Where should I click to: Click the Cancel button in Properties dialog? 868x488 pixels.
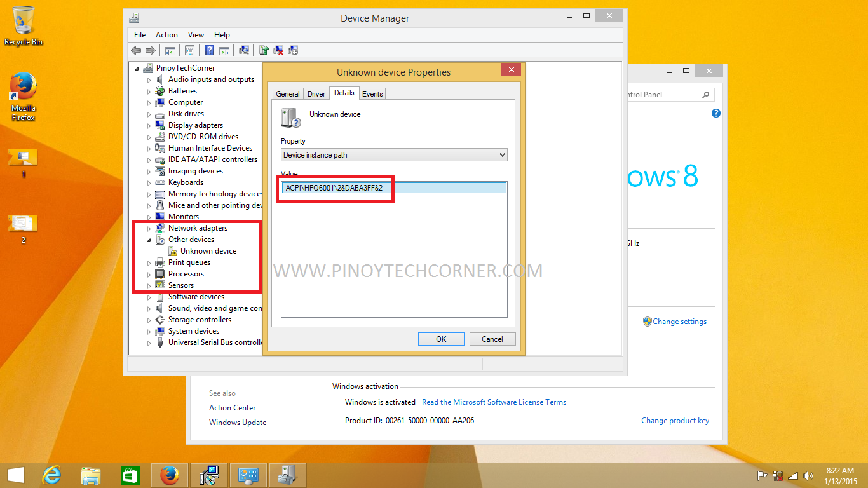tap(492, 339)
